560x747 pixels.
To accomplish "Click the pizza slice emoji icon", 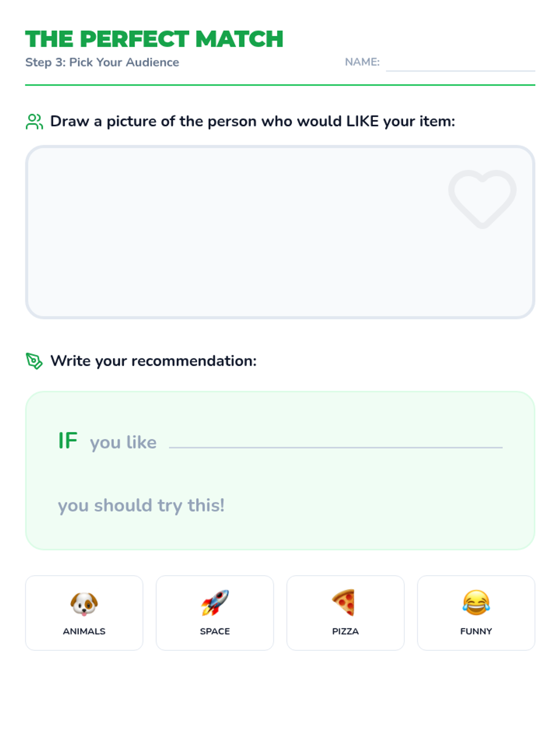I will [345, 602].
